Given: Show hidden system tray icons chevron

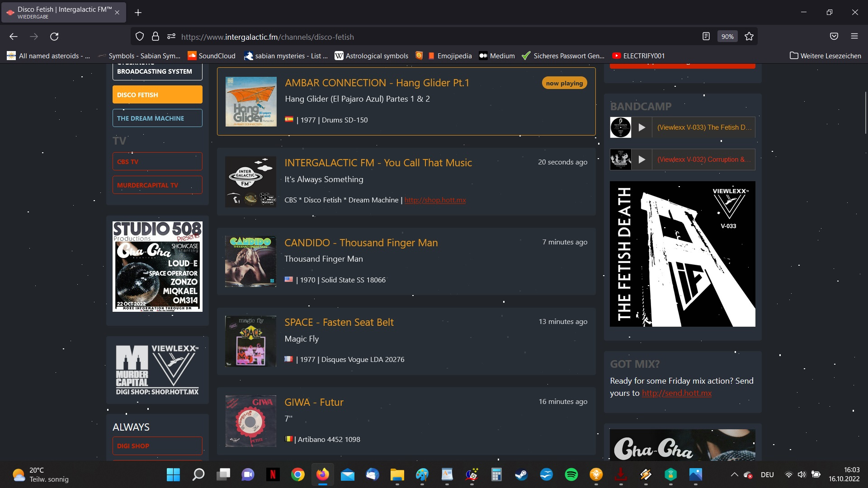Looking at the screenshot, I should 734,474.
